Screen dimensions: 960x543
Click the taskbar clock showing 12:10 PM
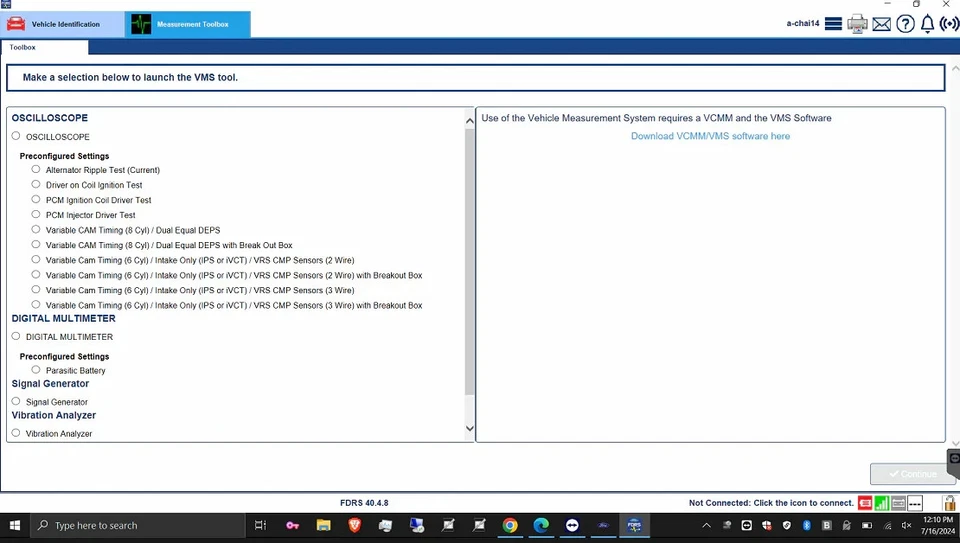click(937, 525)
